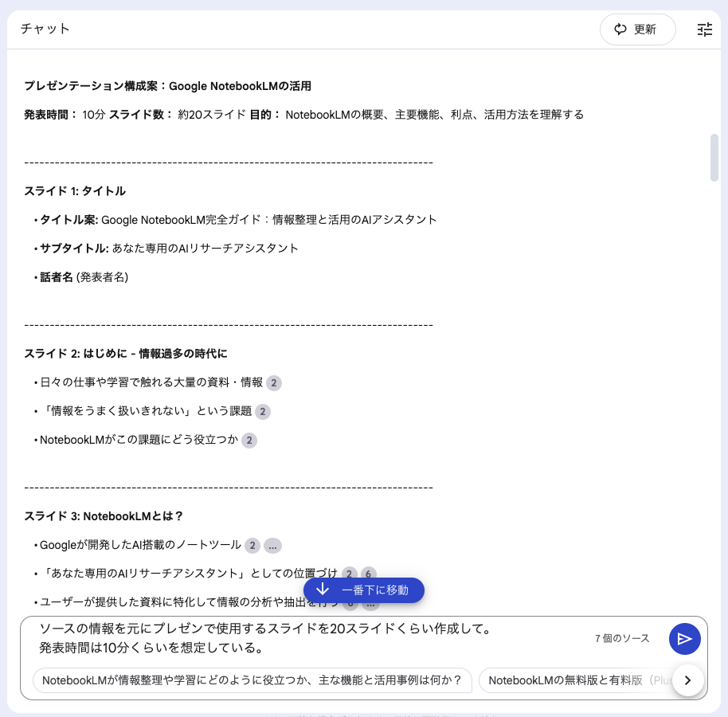Click the タイトル案 bullet text
Screen dimensions: 728x717
tap(238, 220)
